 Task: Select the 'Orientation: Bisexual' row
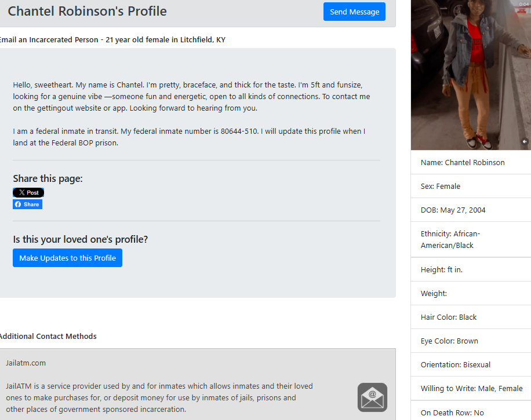(471, 364)
